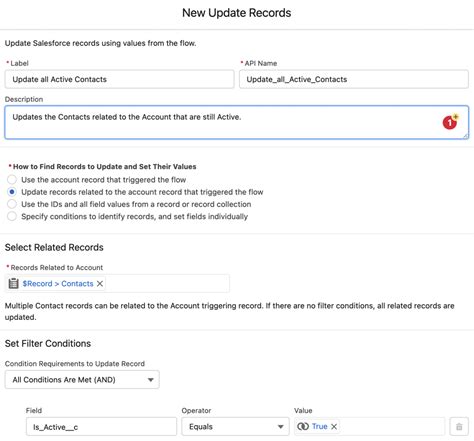Viewport: 474px width, 441px height.
Task: Choose Specify conditions to identify records option
Action: (12, 216)
